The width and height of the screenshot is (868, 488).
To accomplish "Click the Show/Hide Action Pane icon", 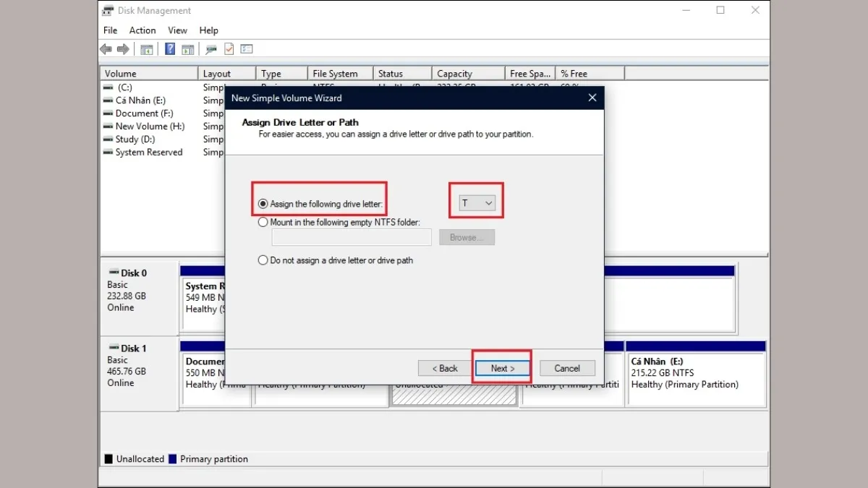I will point(187,49).
